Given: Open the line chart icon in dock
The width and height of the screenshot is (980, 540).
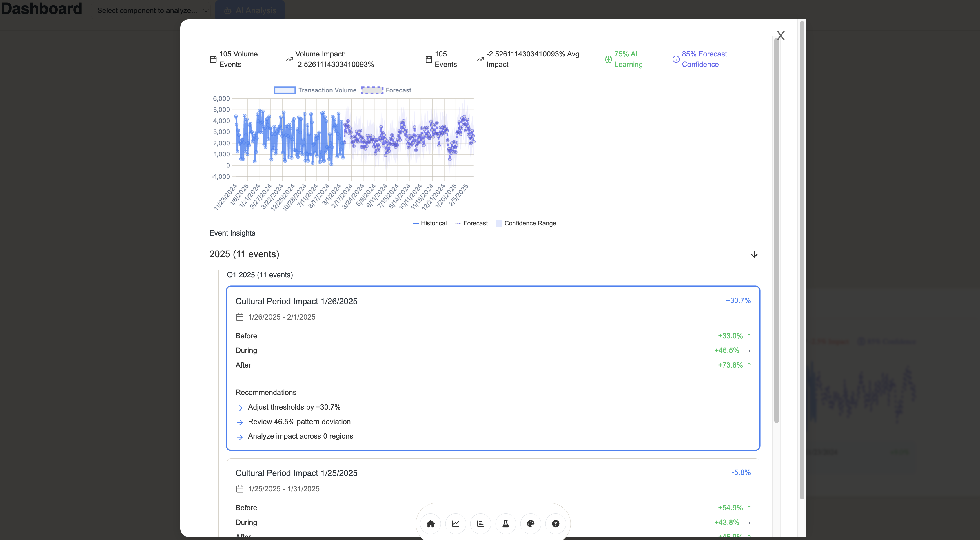Looking at the screenshot, I should point(456,524).
